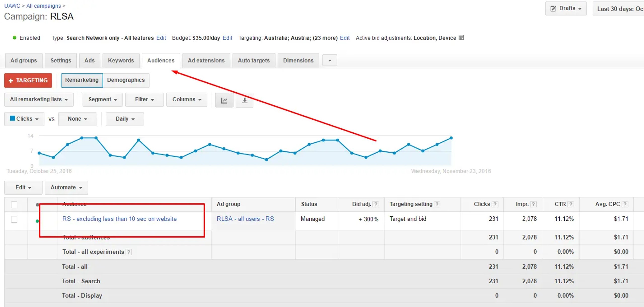Viewport: 644px width, 307px height.
Task: Check the RS audience row checkbox
Action: pos(14,219)
